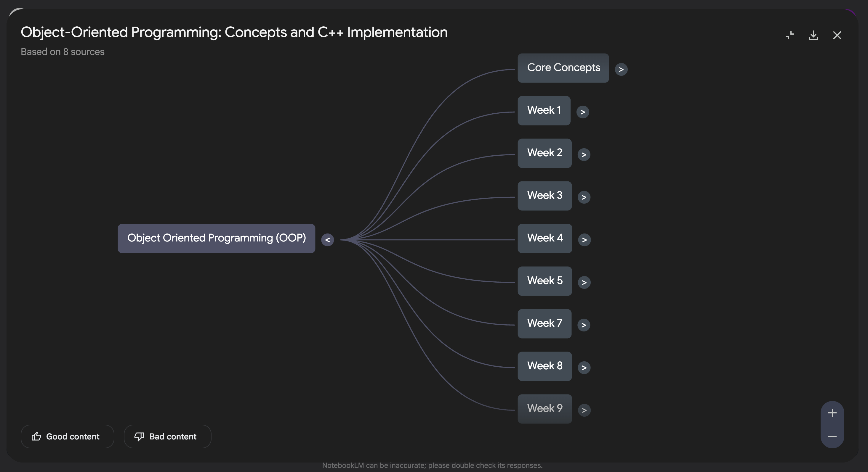Select the Week 4 node
868x472 pixels.
click(x=544, y=238)
